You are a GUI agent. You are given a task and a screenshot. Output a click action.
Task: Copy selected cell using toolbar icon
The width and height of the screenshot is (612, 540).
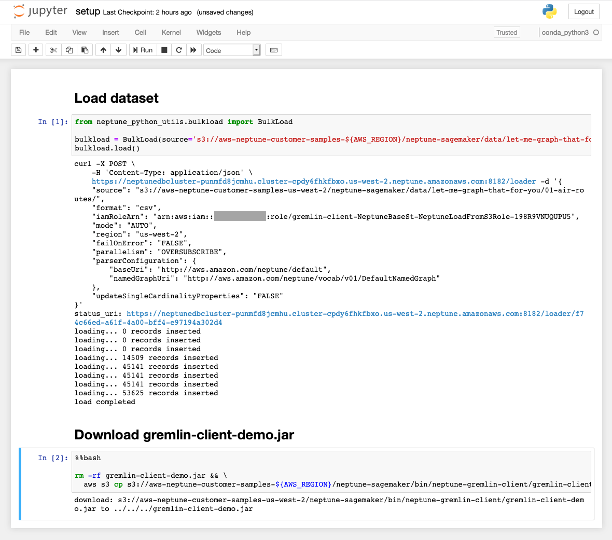click(x=69, y=49)
